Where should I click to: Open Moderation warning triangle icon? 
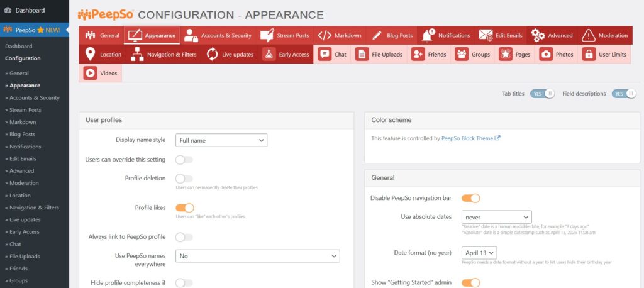[x=588, y=35]
